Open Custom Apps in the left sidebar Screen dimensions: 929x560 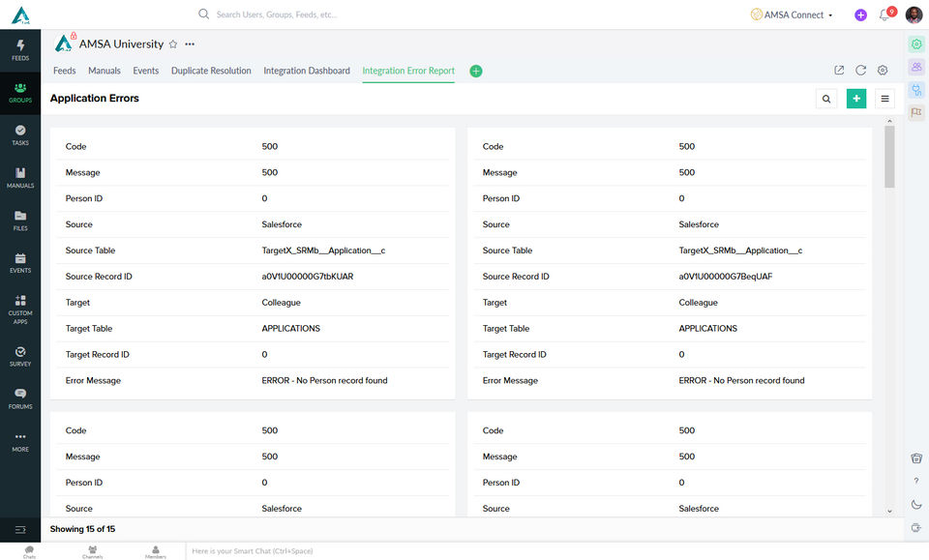(20, 309)
